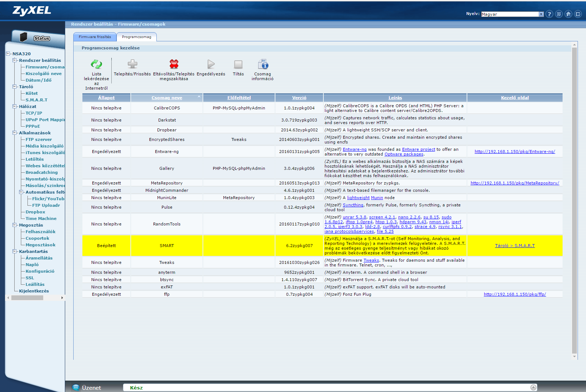
Task: Collapse the Tároló tree node
Action: 15,87
